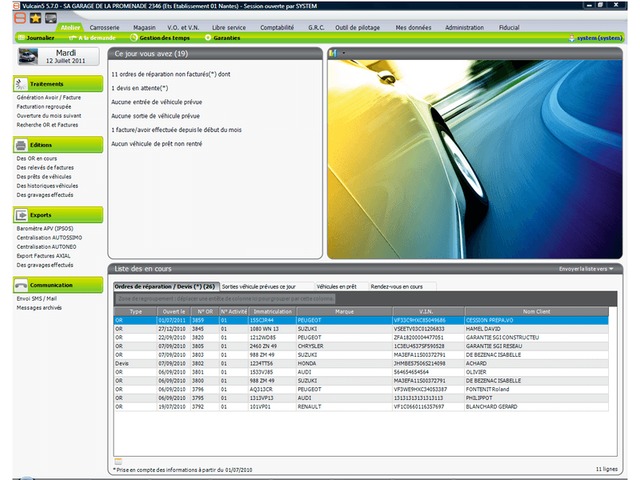
Task: Sort by the Ouvert le column header
Action: pos(174,311)
